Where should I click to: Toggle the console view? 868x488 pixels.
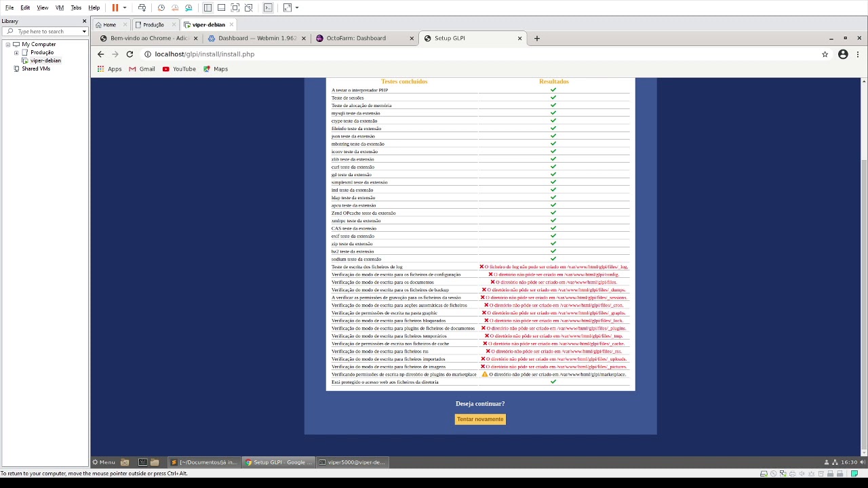268,7
